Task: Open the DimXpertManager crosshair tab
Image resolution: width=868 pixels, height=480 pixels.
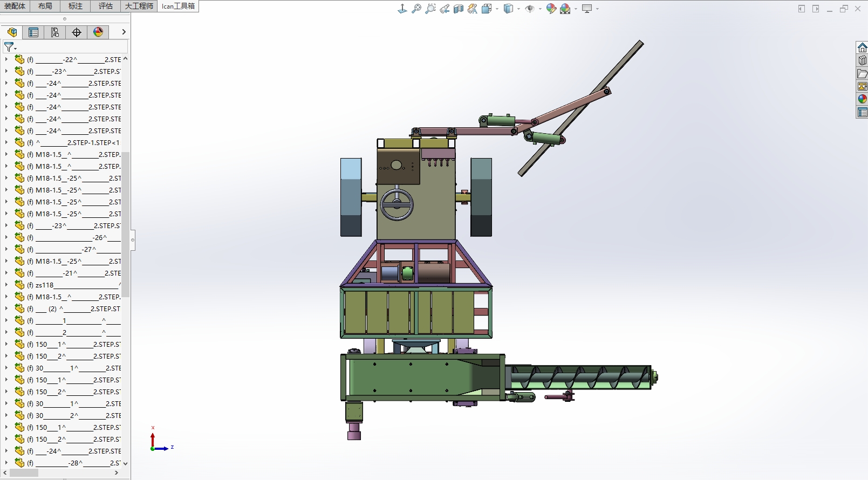Action: pyautogui.click(x=77, y=32)
